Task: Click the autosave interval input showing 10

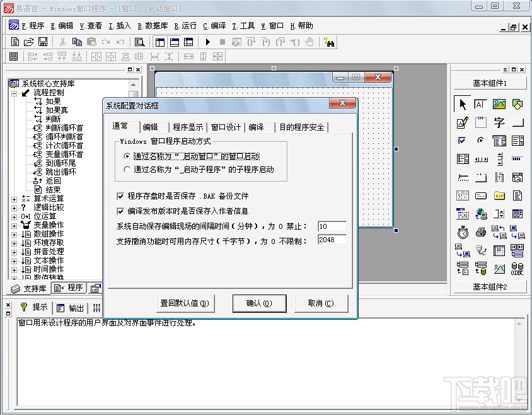Action: coord(332,225)
